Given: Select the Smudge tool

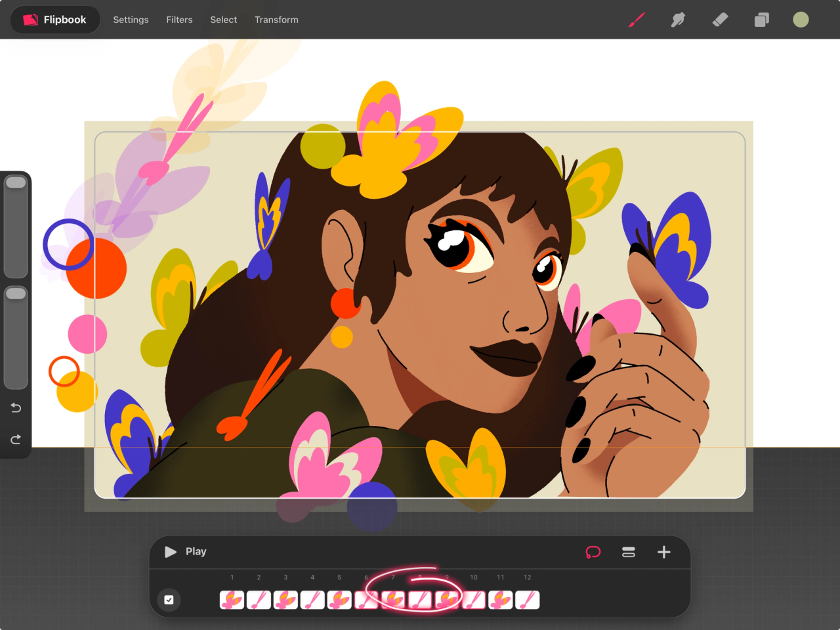Looking at the screenshot, I should click(677, 20).
